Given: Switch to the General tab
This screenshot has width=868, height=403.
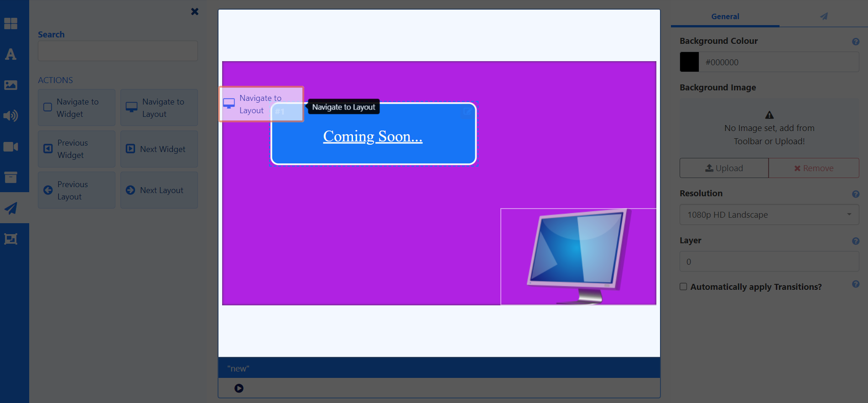Looking at the screenshot, I should [x=725, y=16].
